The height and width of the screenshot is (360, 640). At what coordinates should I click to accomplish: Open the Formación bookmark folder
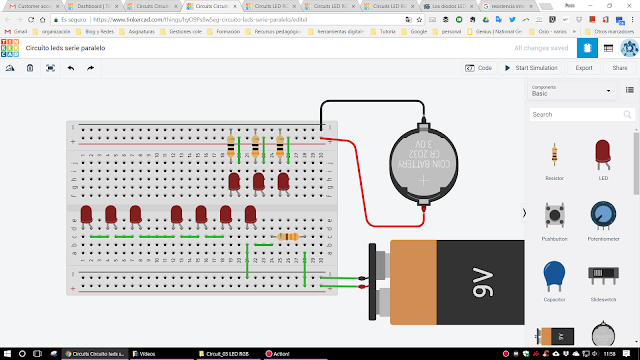coord(224,31)
